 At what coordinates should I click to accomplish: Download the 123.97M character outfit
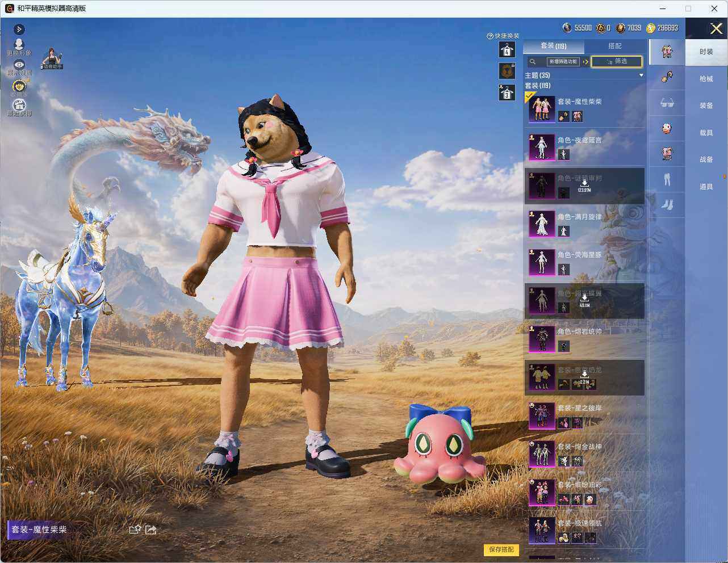coord(584,186)
